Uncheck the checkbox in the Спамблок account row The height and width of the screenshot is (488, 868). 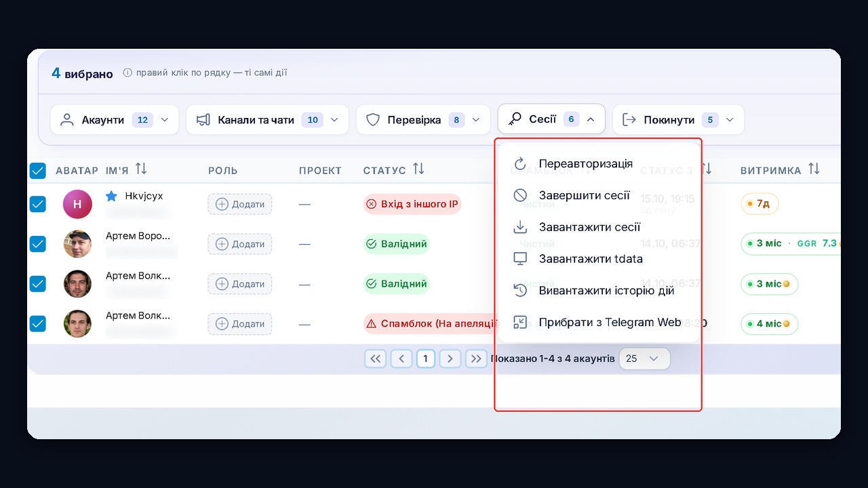[x=38, y=324]
